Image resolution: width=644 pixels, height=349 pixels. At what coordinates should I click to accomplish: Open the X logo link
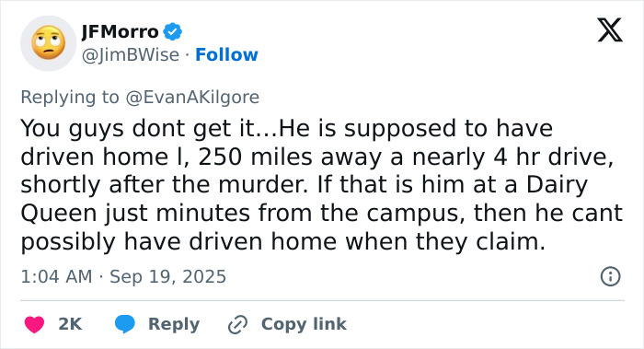click(x=610, y=30)
